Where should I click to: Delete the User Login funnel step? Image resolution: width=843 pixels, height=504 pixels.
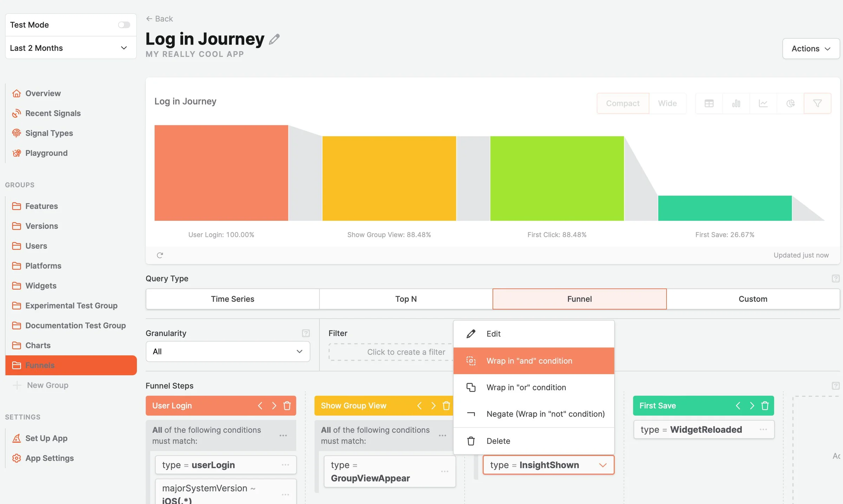(287, 406)
